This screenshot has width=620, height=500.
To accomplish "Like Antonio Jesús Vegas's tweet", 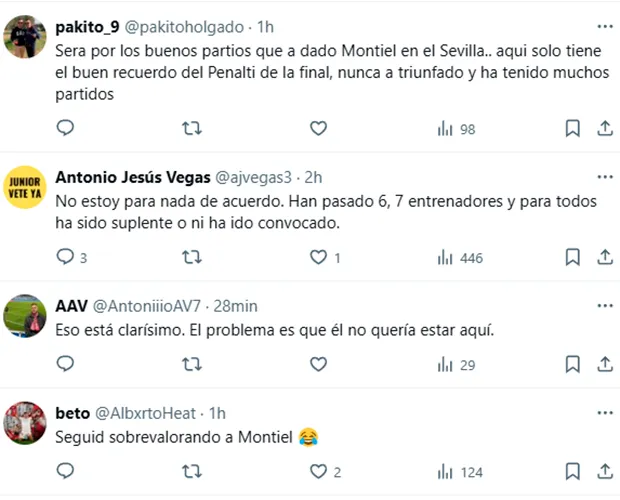I will point(318,257).
